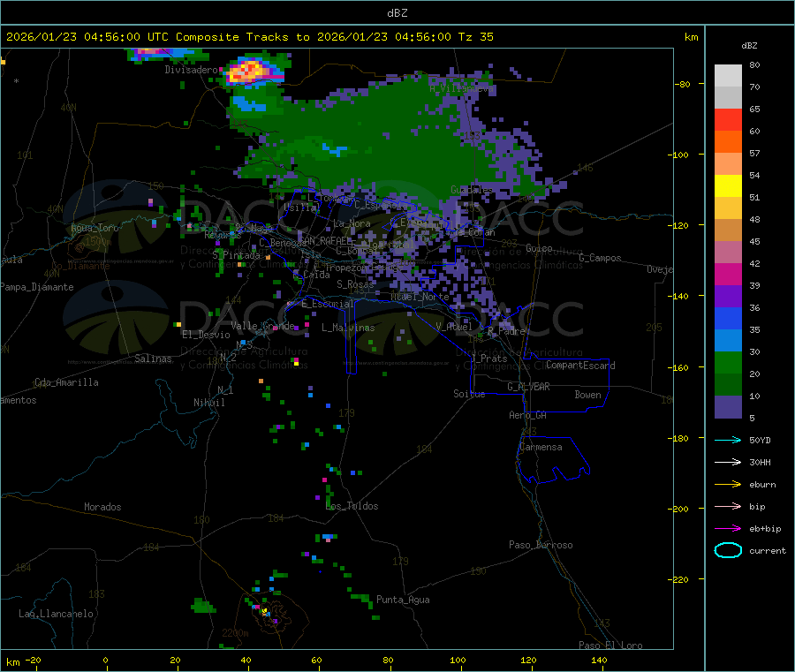This screenshot has height=672, width=795.
Task: Click the '2200m' elevation label near bottom
Action: (x=235, y=633)
